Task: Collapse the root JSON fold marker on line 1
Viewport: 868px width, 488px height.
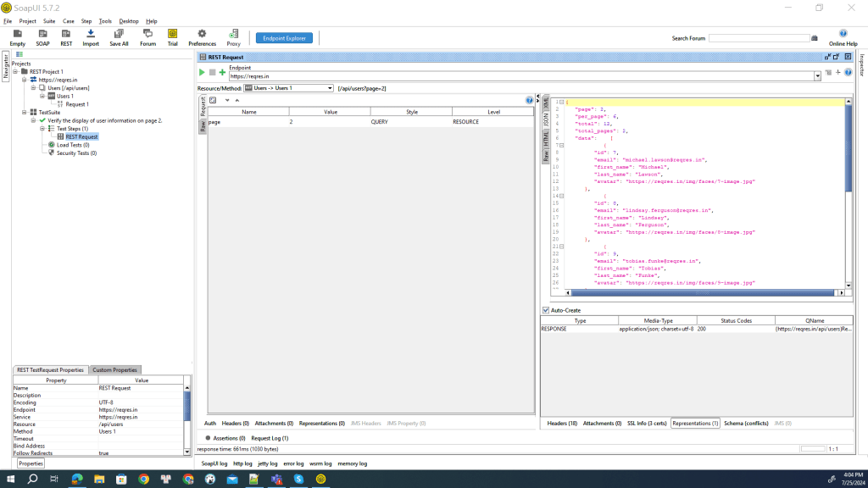Action: click(x=561, y=102)
